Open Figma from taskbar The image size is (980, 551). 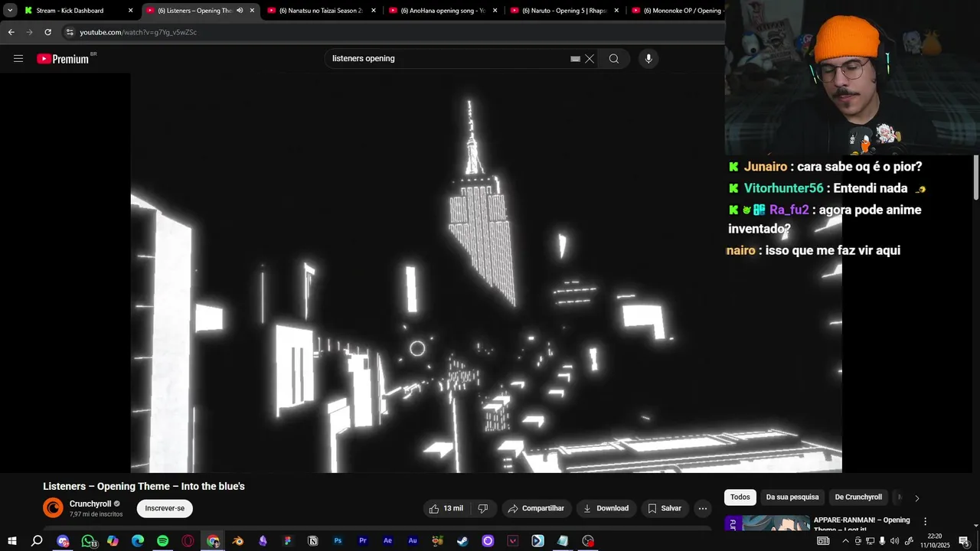[x=288, y=541]
